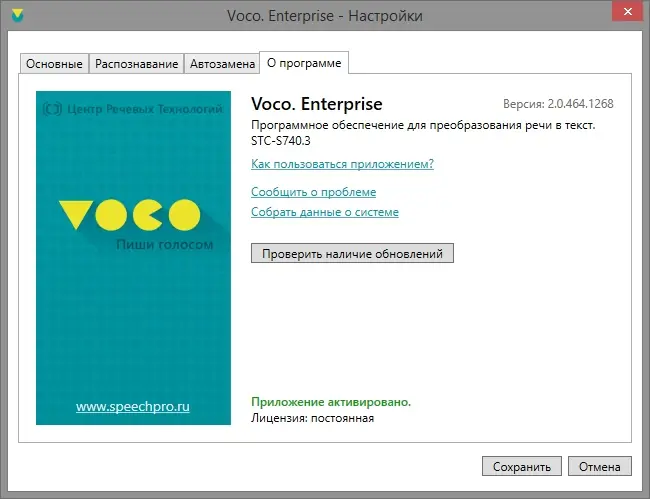
Task: Go to the Автозамена tab
Action: click(x=222, y=64)
